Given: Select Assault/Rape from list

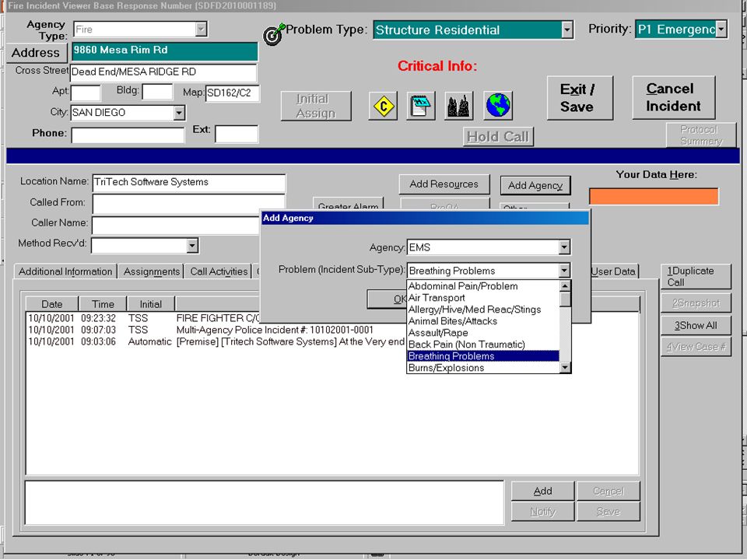Looking at the screenshot, I should 482,333.
